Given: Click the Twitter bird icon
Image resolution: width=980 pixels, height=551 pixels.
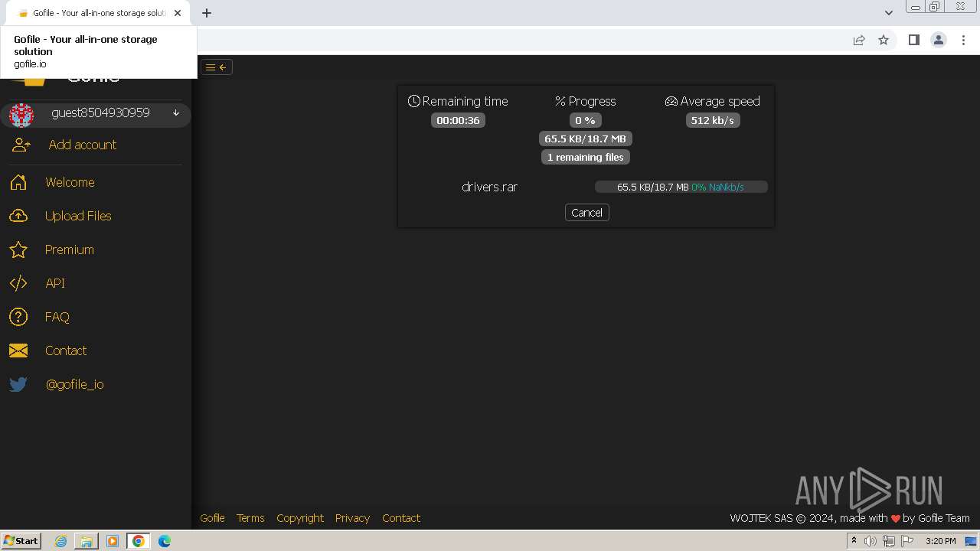Looking at the screenshot, I should pyautogui.click(x=18, y=384).
